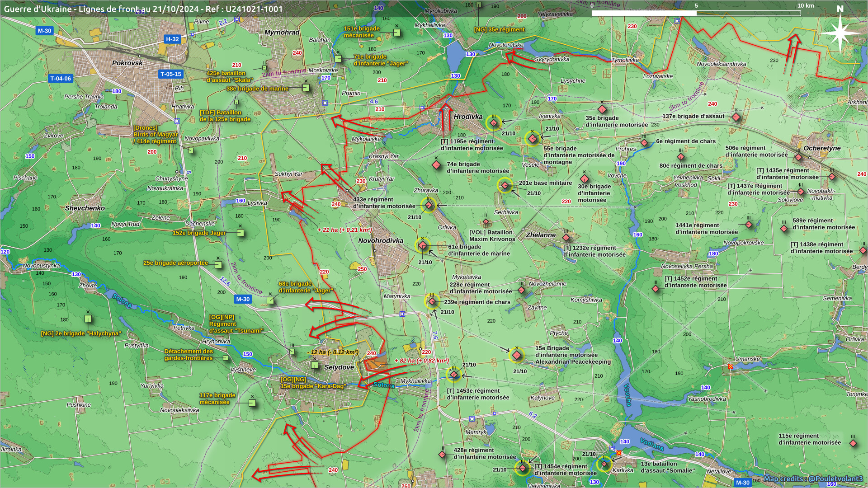
Task: Click the H-32 highway shield
Action: 172,39
